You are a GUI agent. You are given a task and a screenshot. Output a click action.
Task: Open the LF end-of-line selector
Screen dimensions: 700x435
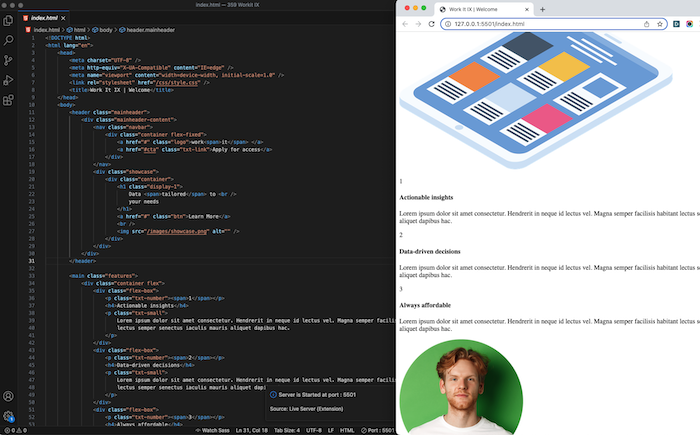331,431
